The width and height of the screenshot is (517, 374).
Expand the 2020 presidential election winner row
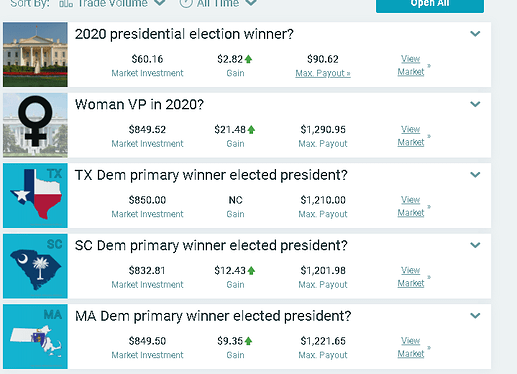pyautogui.click(x=475, y=34)
